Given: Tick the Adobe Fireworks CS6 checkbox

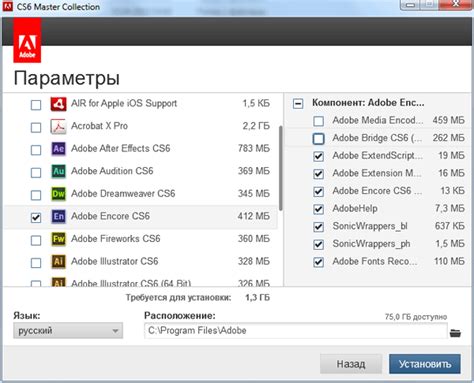Looking at the screenshot, I should pos(36,240).
